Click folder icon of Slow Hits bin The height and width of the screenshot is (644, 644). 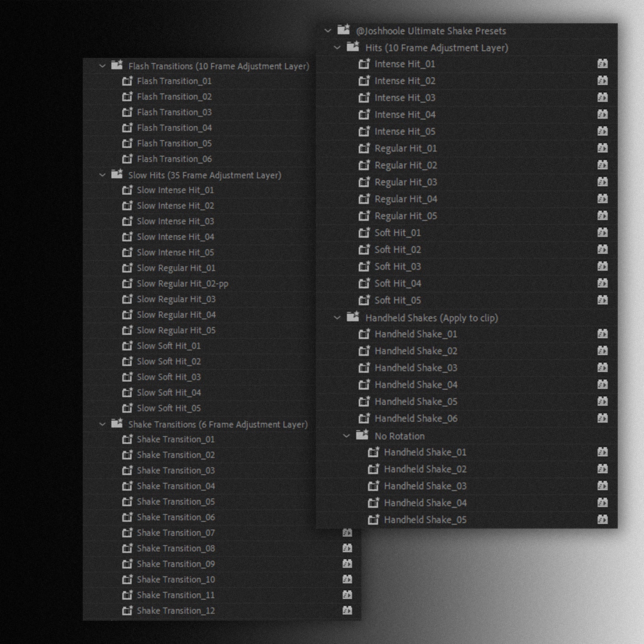click(117, 175)
